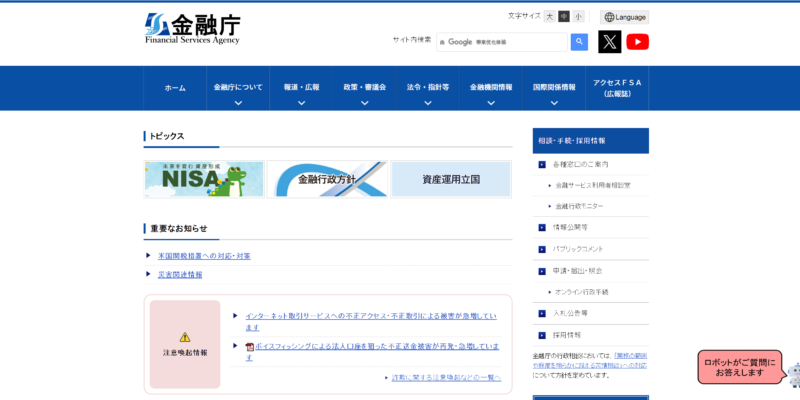
Task: Click square arrow icon beside 情報公開等
Action: pyautogui.click(x=542, y=228)
